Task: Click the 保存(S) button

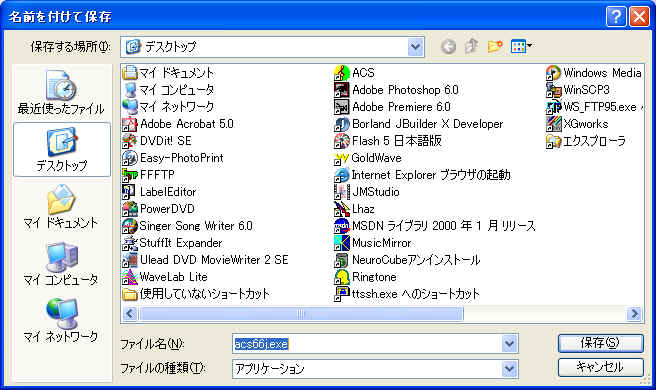Action: coord(600,343)
